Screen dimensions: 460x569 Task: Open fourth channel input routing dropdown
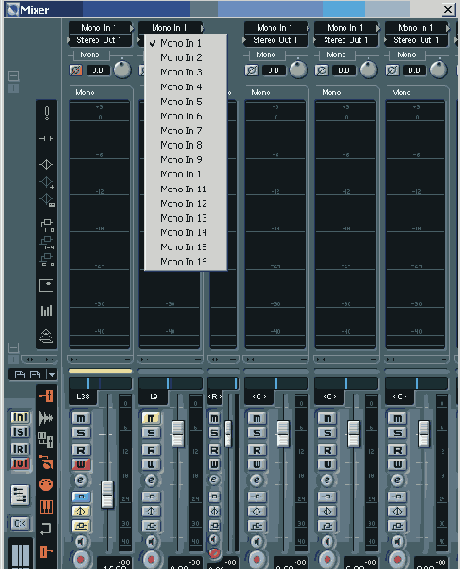coord(276,28)
